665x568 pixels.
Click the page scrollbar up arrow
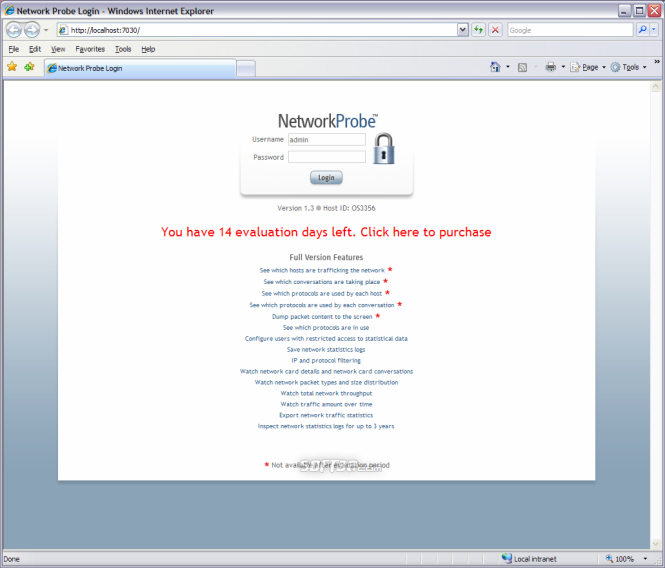(x=655, y=87)
